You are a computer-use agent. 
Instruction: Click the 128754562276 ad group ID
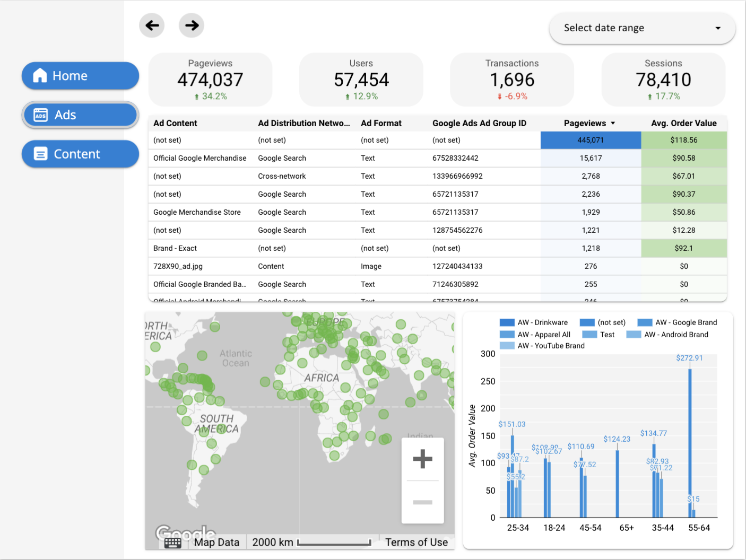click(457, 230)
